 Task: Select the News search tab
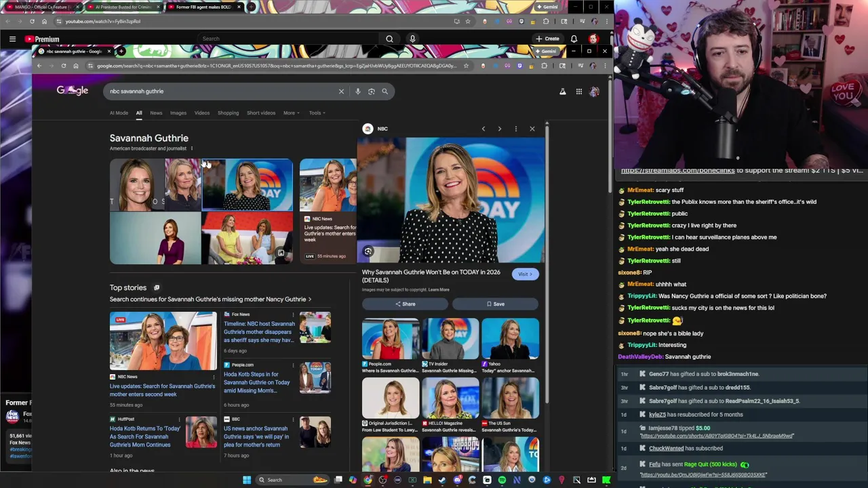coord(156,113)
